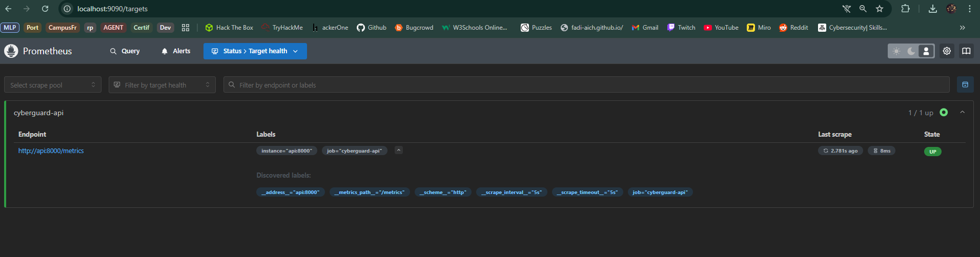The width and height of the screenshot is (980, 257).
Task: Open browser downloads icon
Action: click(x=933, y=9)
